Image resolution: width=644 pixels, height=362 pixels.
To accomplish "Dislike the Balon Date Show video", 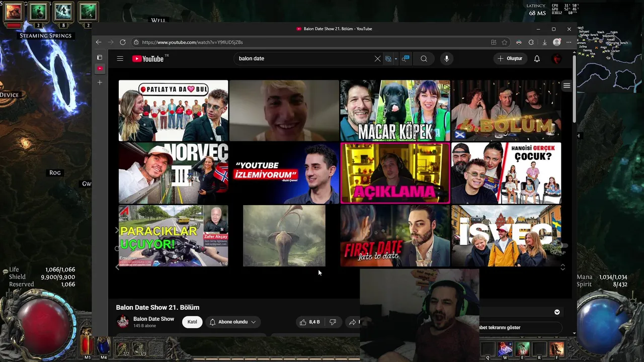I will 333,322.
